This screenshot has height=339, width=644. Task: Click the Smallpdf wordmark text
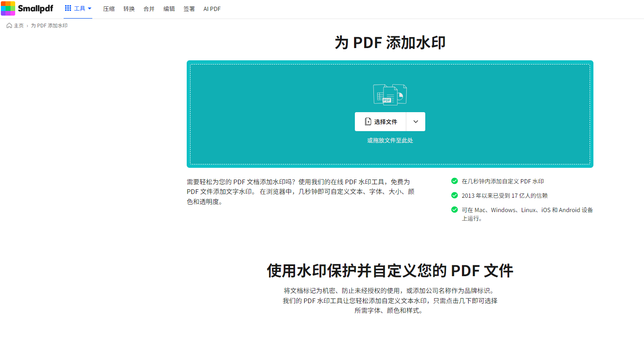(35, 8)
